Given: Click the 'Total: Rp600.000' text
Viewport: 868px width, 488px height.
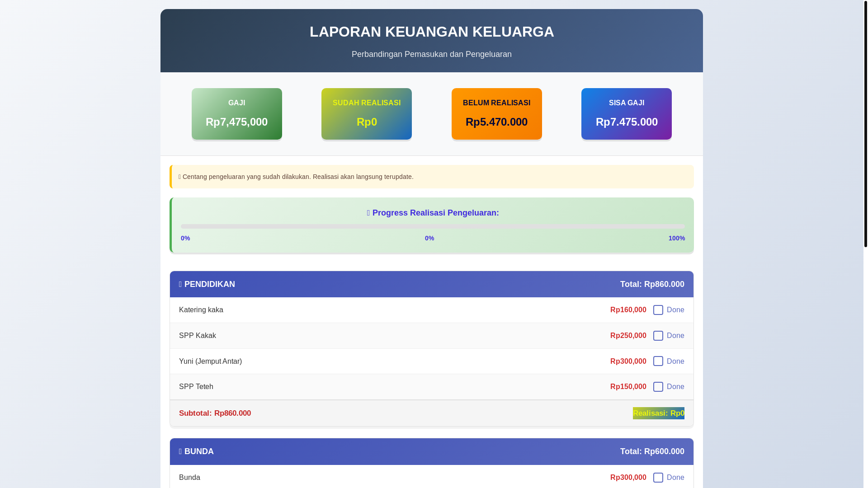Looking at the screenshot, I should click(x=652, y=451).
